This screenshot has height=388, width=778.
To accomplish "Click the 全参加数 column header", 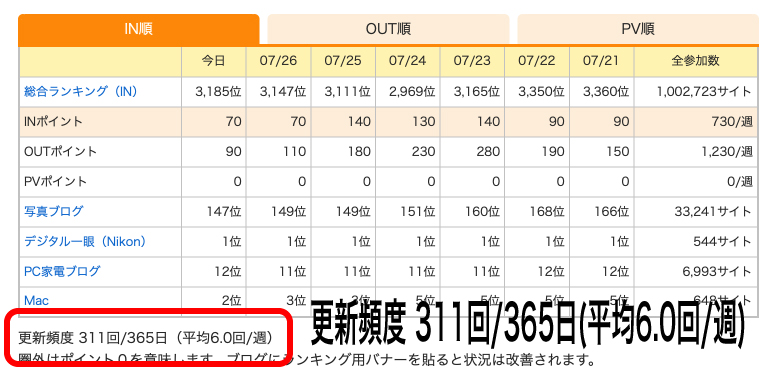I will tap(696, 62).
